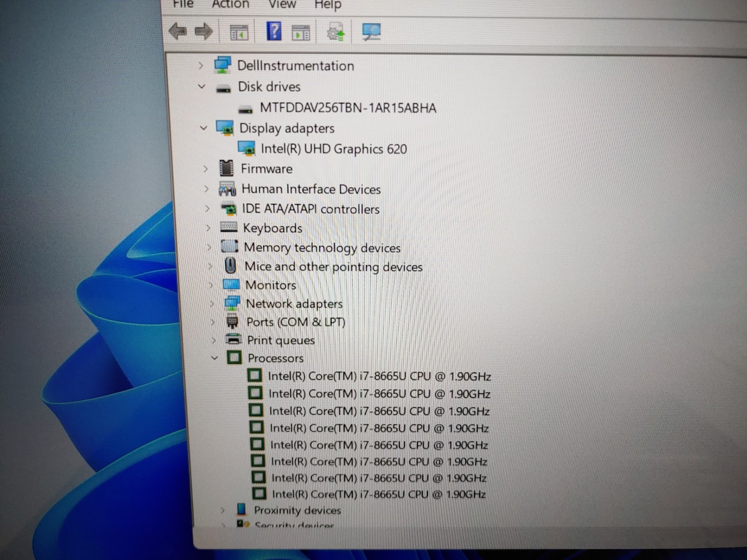The width and height of the screenshot is (747, 560).
Task: Select the last i7-8665U processor entry
Action: pos(379,494)
